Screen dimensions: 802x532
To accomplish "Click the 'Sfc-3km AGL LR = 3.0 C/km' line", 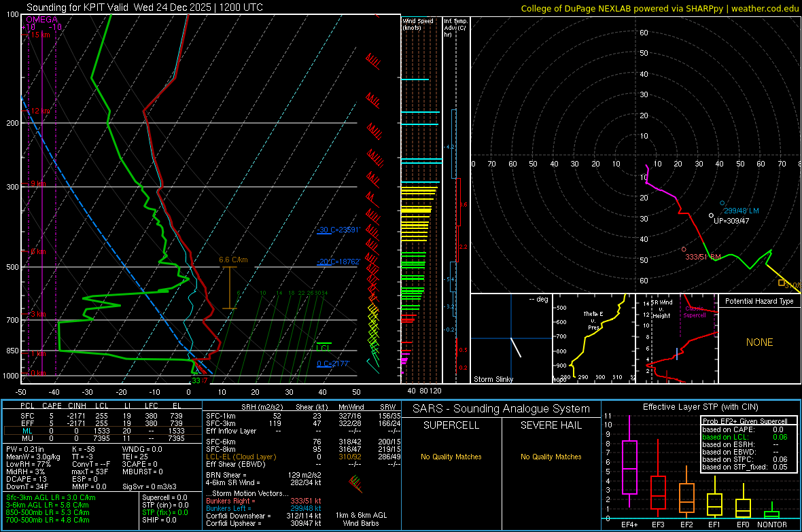I will point(51,497).
